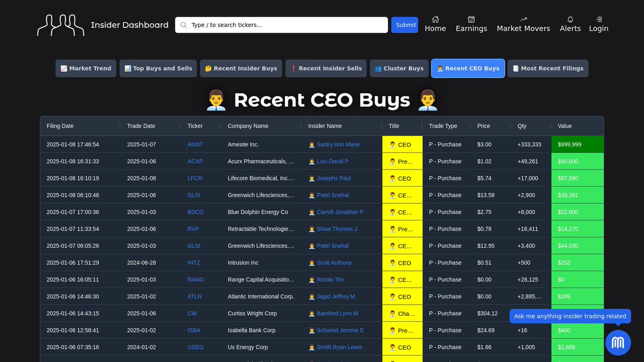Screen dimensions: 644x362
Task: Click the $304.12 price cell
Action: 491,313
